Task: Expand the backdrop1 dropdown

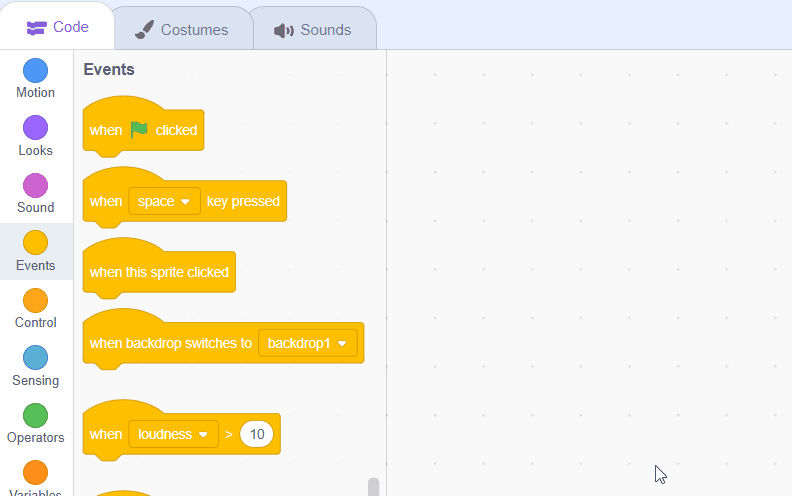Action: point(307,343)
